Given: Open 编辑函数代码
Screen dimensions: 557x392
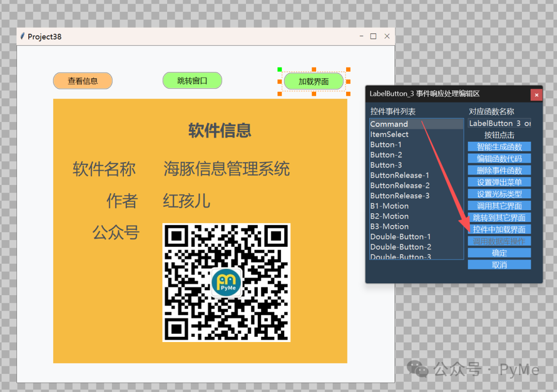Looking at the screenshot, I should (x=499, y=158).
